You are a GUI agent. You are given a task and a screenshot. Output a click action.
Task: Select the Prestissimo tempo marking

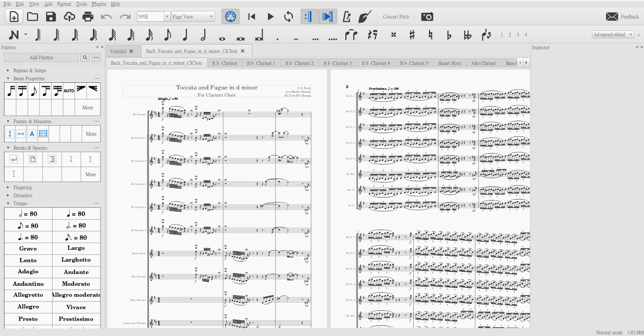(76, 319)
